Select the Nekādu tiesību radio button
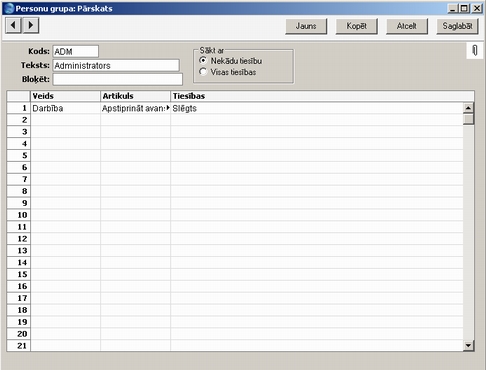Viewport: 486px width, 370px height. (203, 61)
